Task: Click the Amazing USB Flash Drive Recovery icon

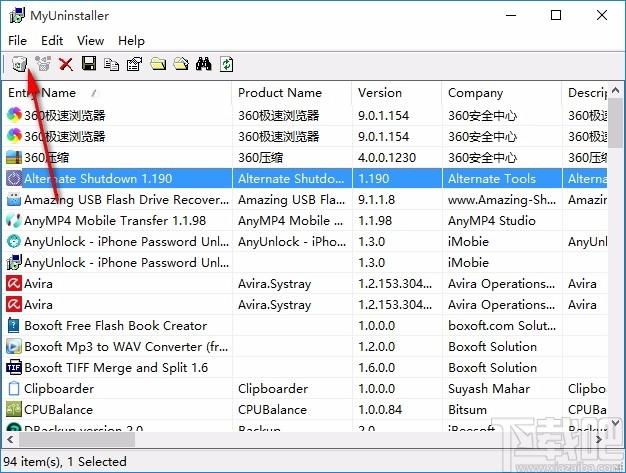Action: point(14,199)
